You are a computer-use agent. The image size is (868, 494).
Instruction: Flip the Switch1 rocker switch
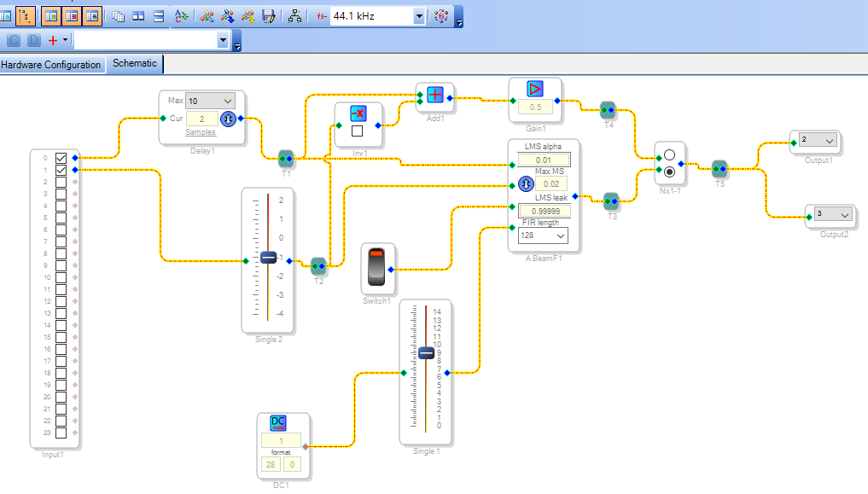[376, 267]
